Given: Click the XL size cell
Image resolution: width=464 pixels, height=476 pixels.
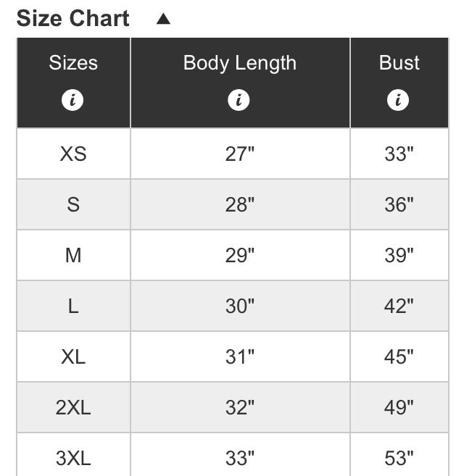Looking at the screenshot, I should click(x=73, y=356).
